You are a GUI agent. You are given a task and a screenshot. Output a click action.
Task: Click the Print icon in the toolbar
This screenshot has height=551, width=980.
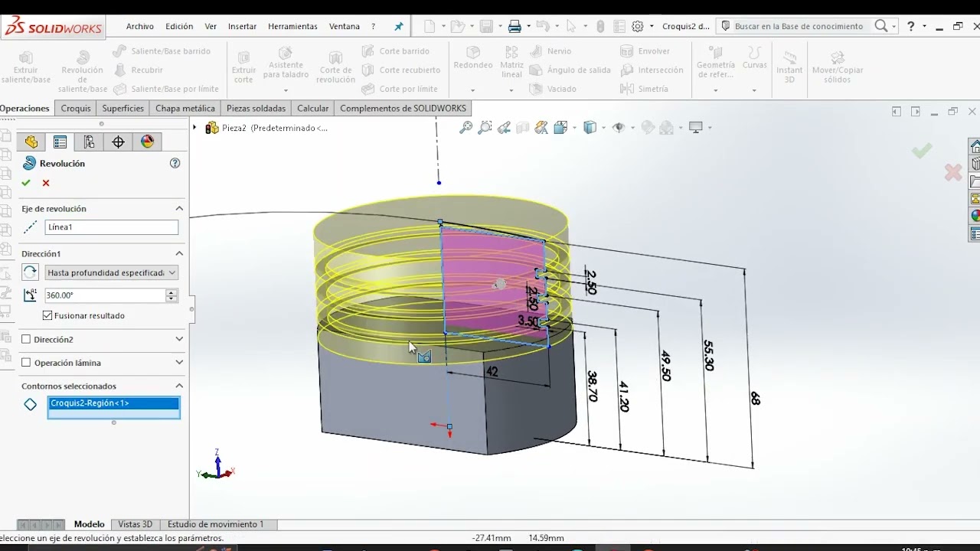pyautogui.click(x=514, y=26)
